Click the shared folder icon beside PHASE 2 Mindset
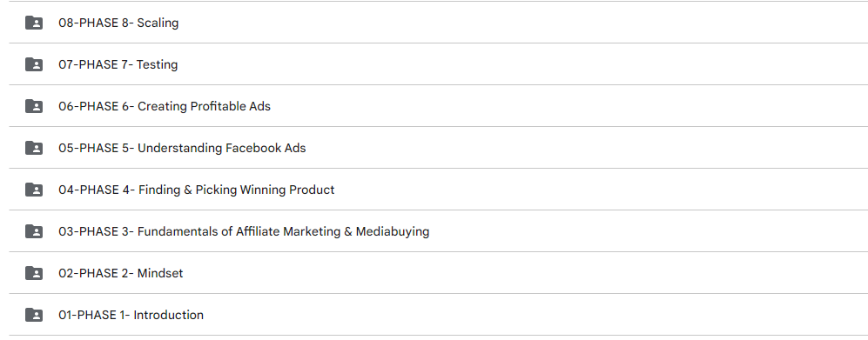The image size is (868, 340). [34, 273]
